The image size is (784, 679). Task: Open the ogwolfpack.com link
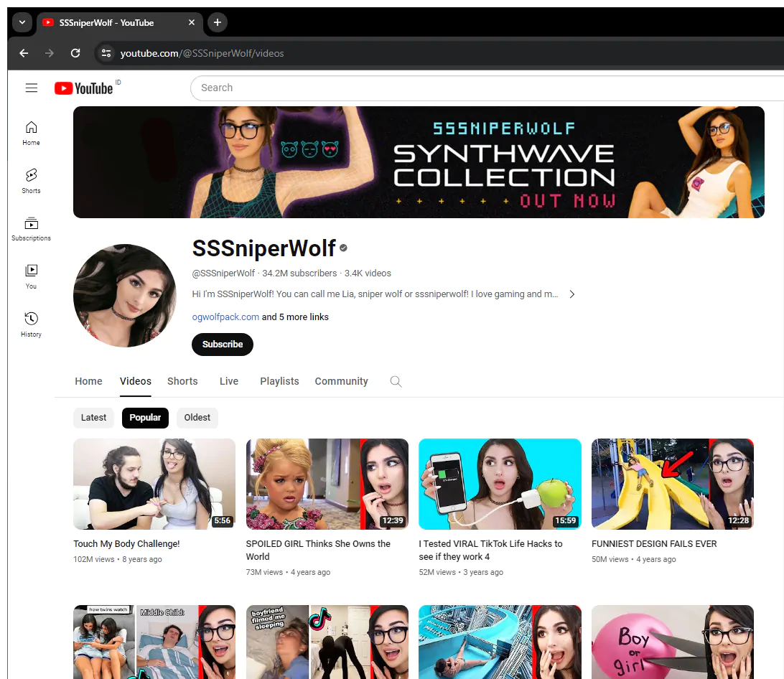[x=225, y=317]
